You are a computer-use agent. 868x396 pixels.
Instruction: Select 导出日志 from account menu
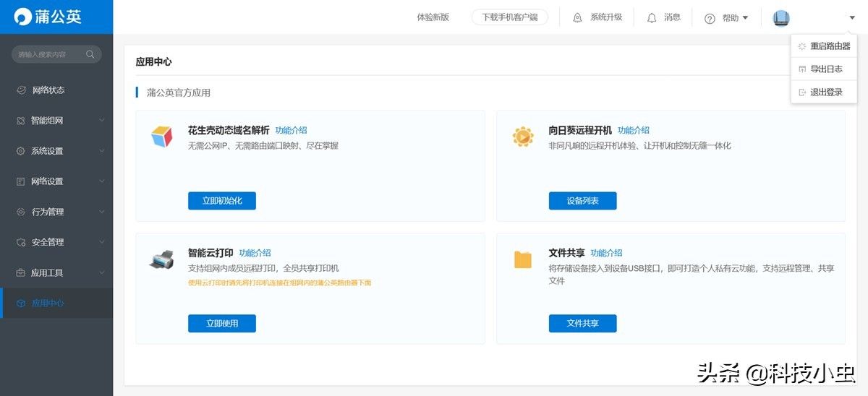(824, 69)
